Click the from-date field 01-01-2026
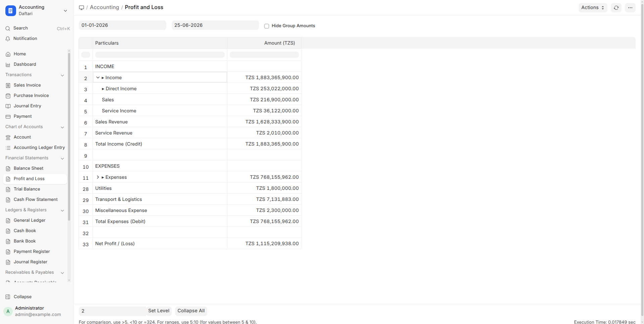This screenshot has height=324, width=644. pyautogui.click(x=122, y=25)
